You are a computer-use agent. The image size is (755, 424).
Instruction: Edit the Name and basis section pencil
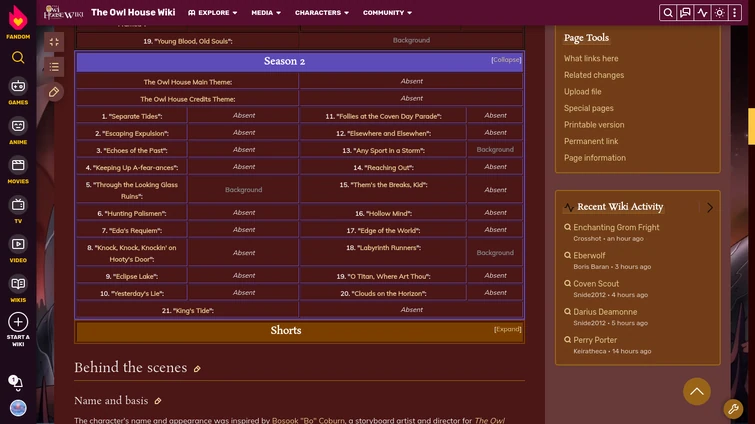[158, 401]
